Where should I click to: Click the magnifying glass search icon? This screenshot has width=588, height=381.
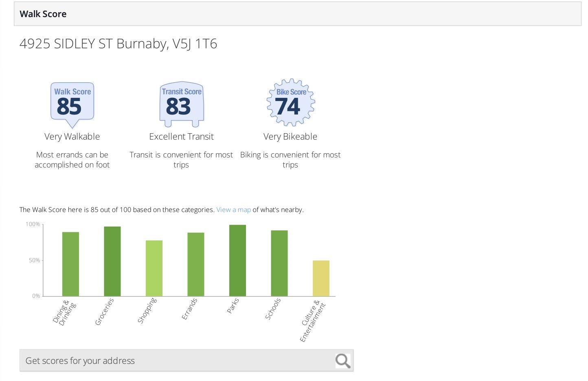(343, 361)
